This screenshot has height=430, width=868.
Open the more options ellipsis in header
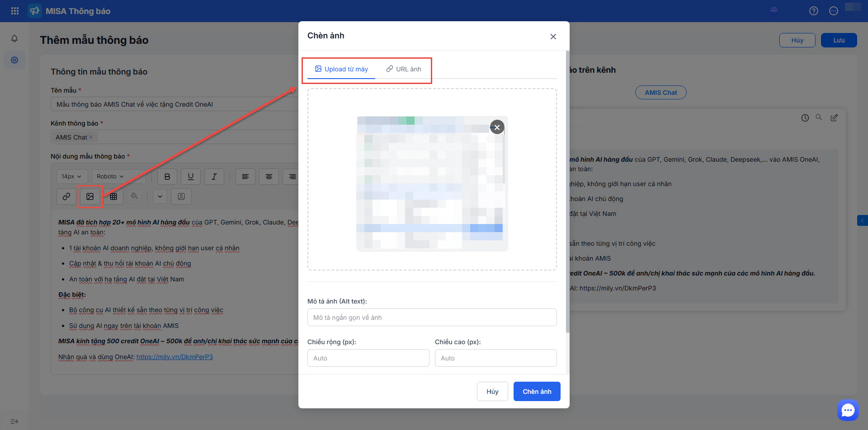[834, 11]
